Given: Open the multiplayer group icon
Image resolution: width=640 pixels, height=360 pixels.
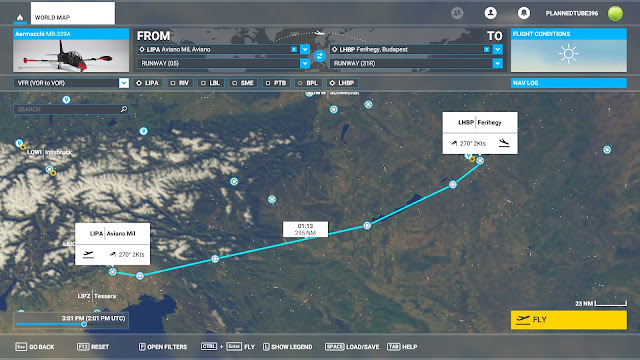Looking at the screenshot, I should pyautogui.click(x=457, y=13).
